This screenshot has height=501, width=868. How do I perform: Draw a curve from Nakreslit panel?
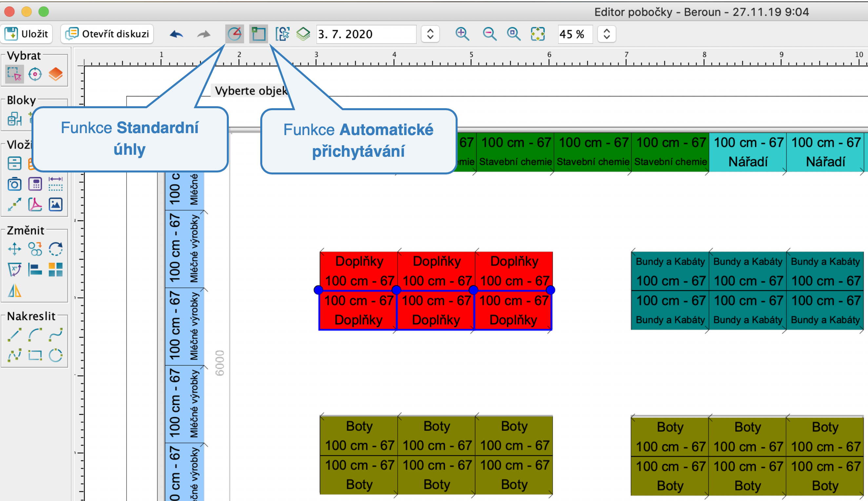[x=55, y=334]
